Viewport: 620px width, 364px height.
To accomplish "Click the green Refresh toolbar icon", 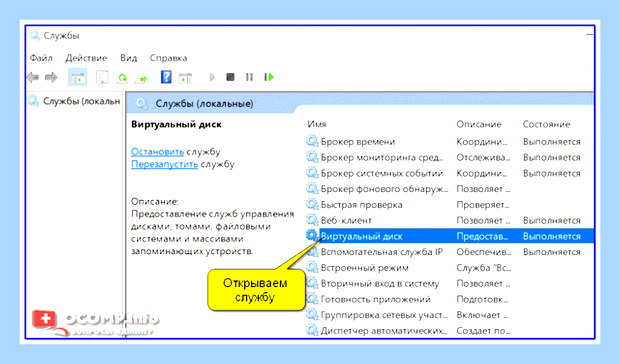I will (x=123, y=78).
